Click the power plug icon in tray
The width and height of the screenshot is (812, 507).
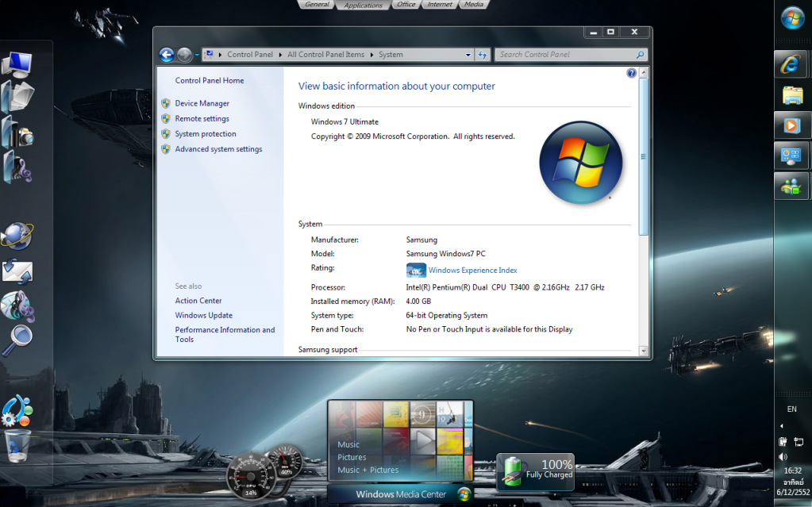pos(783,442)
